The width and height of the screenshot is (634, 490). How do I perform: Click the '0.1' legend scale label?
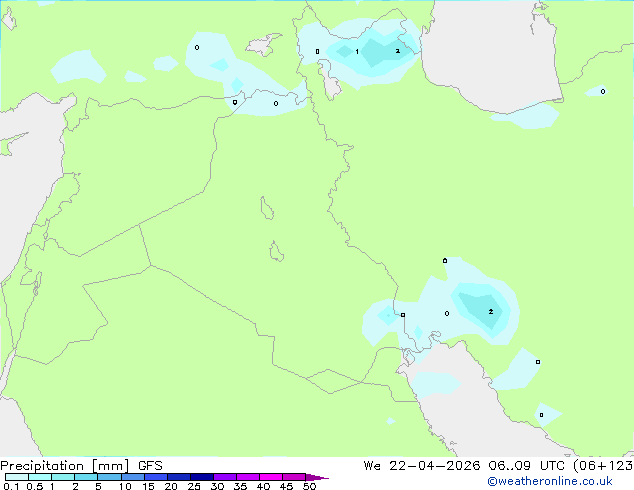coord(11,486)
